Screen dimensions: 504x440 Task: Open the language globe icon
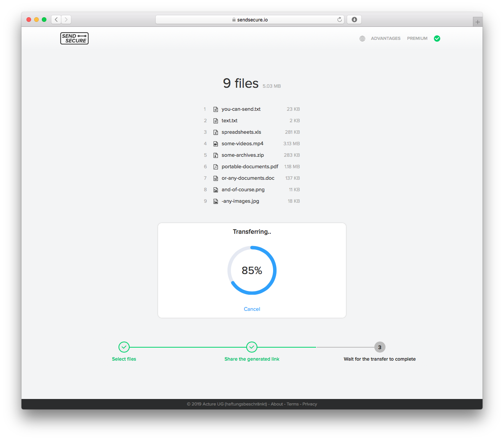(362, 38)
